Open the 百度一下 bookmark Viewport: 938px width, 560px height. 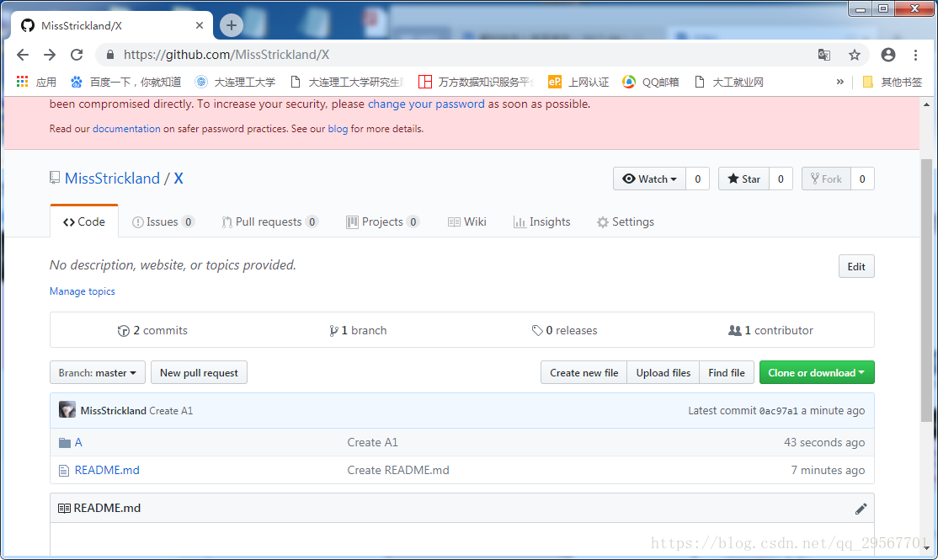125,82
